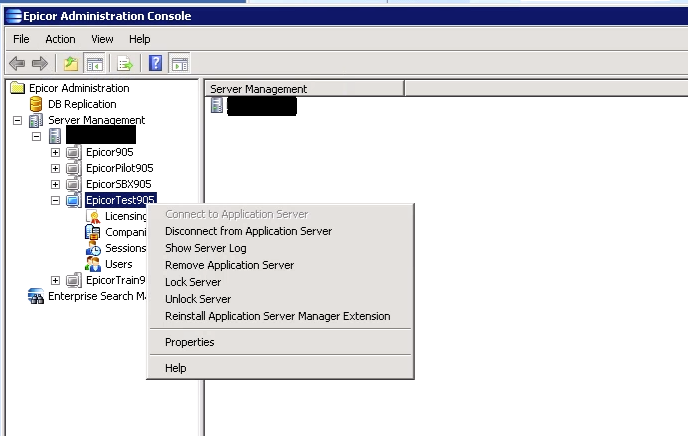
Task: Expand the EpicorTrain node
Action: point(55,280)
